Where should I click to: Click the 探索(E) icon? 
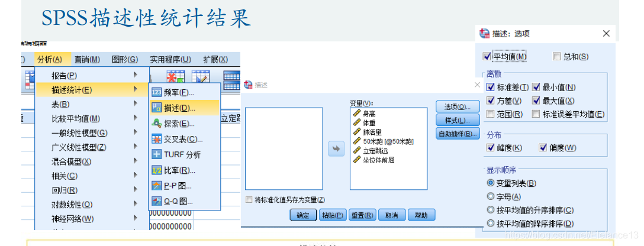[x=156, y=124]
